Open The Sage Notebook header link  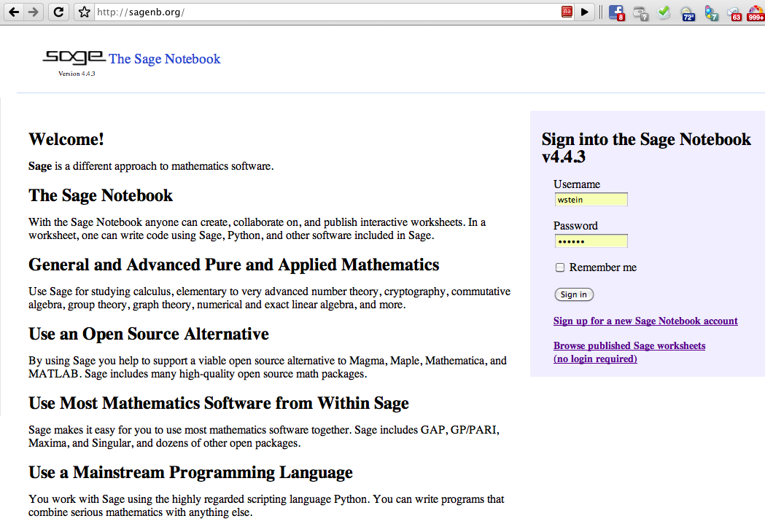[x=164, y=59]
